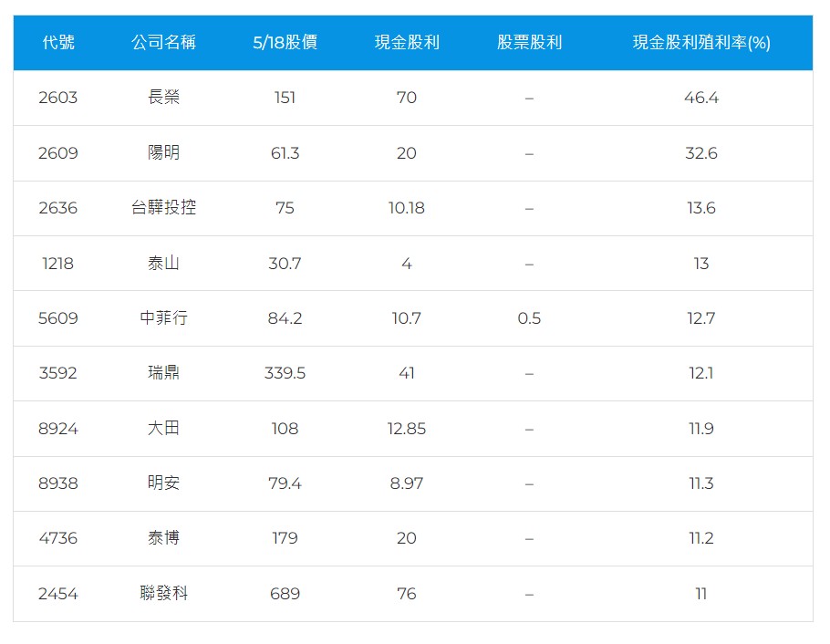Click price 179 in 泰博 row

click(285, 538)
